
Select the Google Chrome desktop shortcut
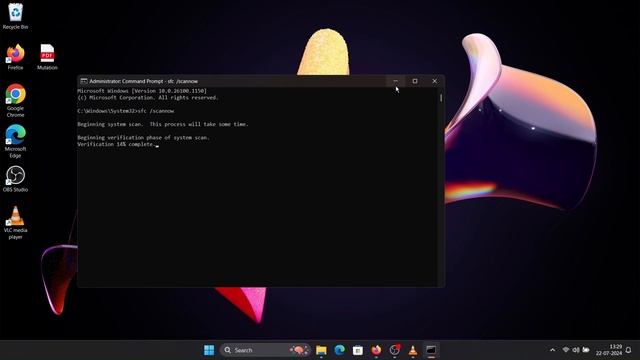point(15,101)
